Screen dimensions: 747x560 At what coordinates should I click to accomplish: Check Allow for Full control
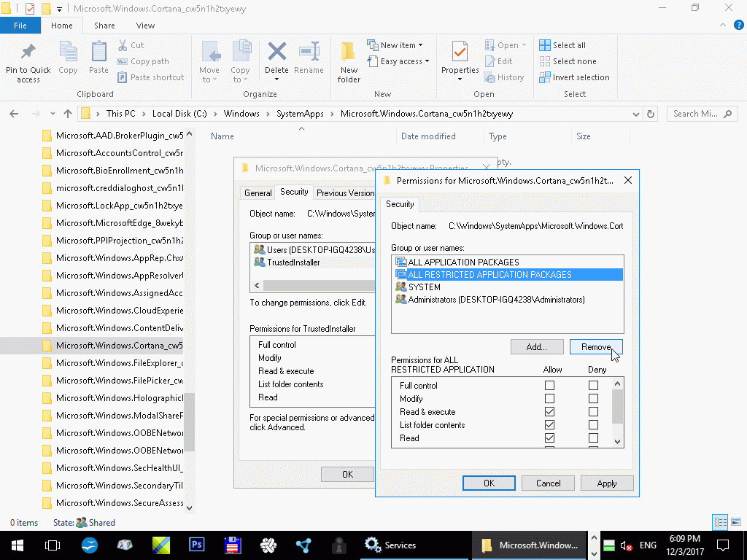[550, 385]
